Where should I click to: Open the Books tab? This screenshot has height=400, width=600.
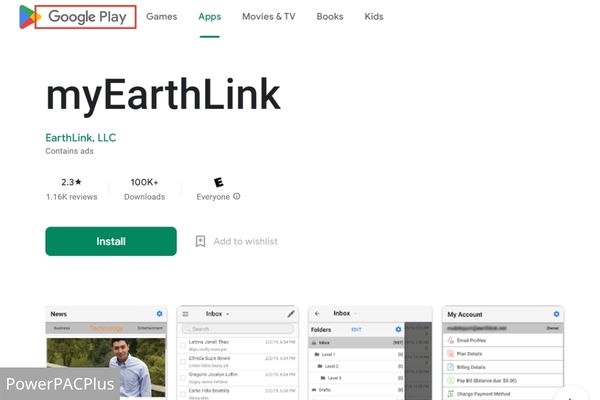330,16
